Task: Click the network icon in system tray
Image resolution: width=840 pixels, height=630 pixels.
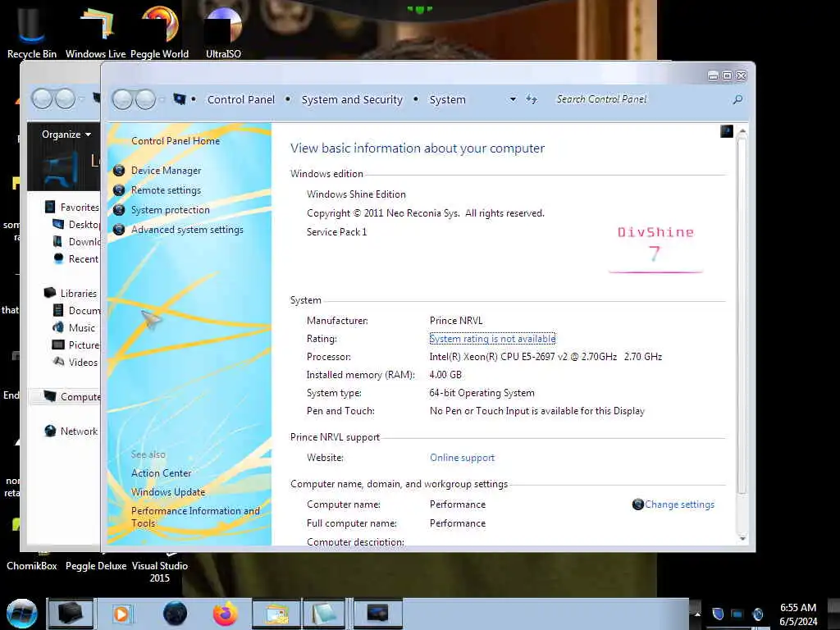Action: click(737, 614)
